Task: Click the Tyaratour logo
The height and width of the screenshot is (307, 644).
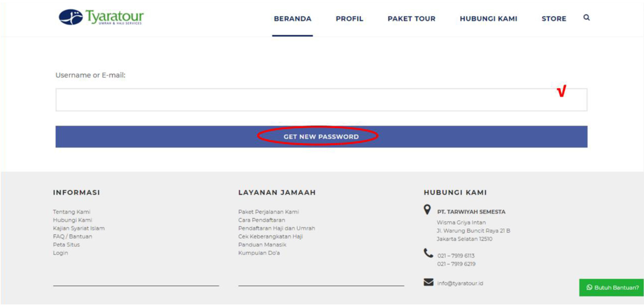Action: (101, 17)
